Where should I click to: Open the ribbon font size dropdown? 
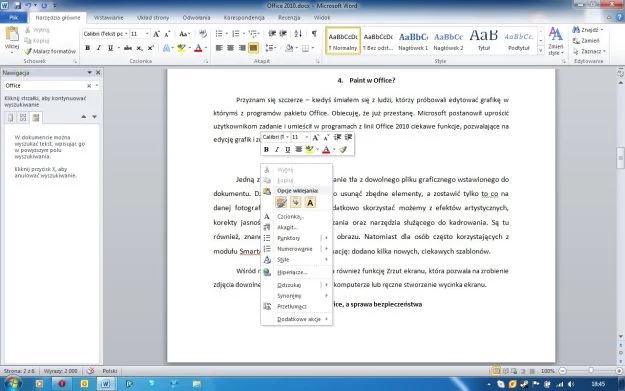147,34
